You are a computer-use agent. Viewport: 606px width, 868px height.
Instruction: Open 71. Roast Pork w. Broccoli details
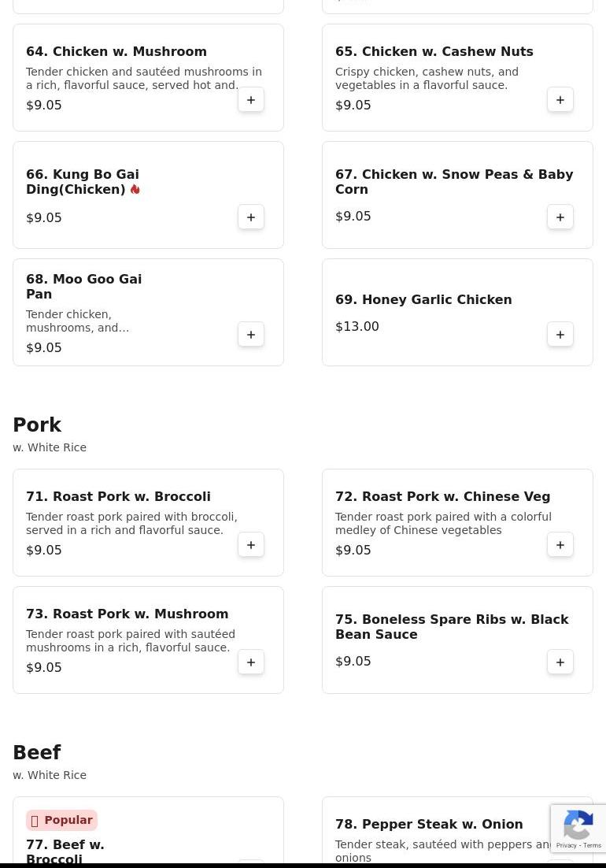point(118,497)
